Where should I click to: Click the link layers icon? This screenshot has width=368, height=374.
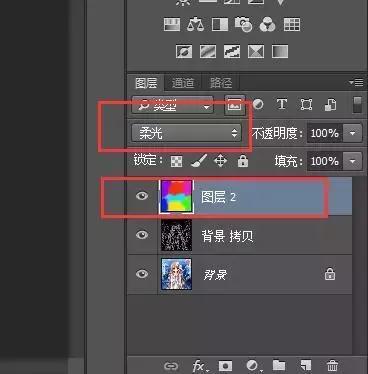point(171,367)
